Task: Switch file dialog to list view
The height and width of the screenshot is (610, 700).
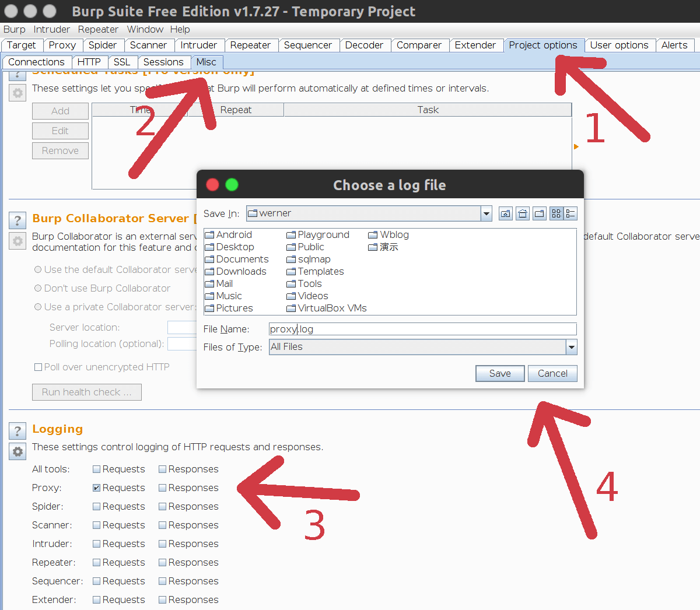Action: pos(556,213)
